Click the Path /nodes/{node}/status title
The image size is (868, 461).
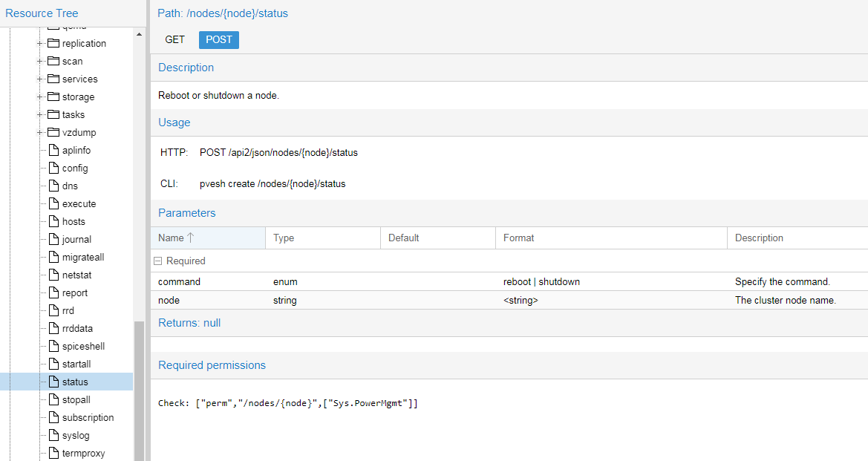[223, 13]
